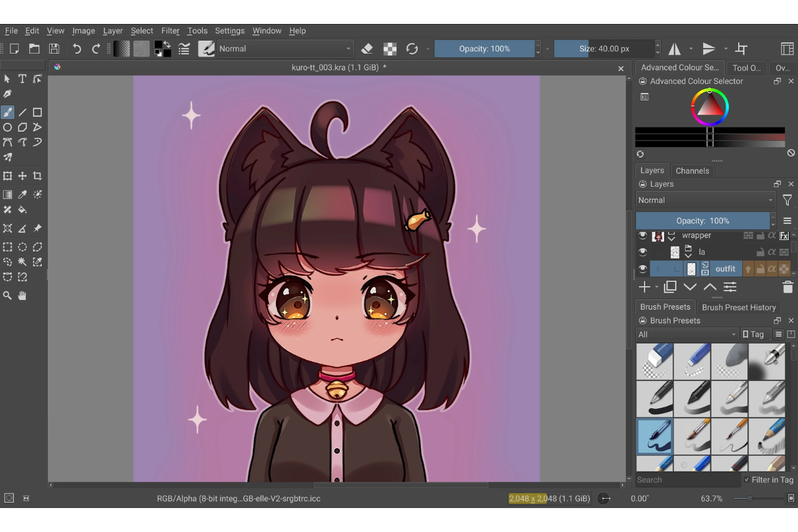Image resolution: width=798 pixels, height=532 pixels.
Task: Toggle visibility of the outfit layer
Action: click(x=642, y=269)
